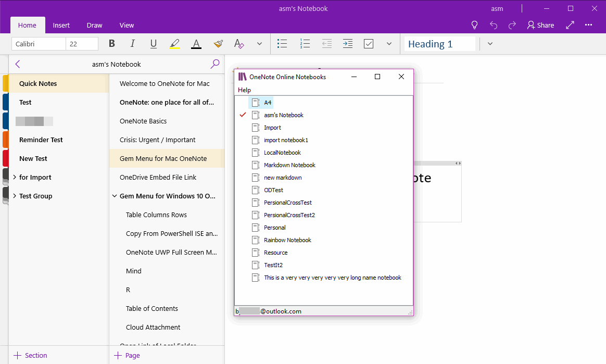606x364 pixels.
Task: Open the OneNote Basics page
Action: tap(167, 121)
